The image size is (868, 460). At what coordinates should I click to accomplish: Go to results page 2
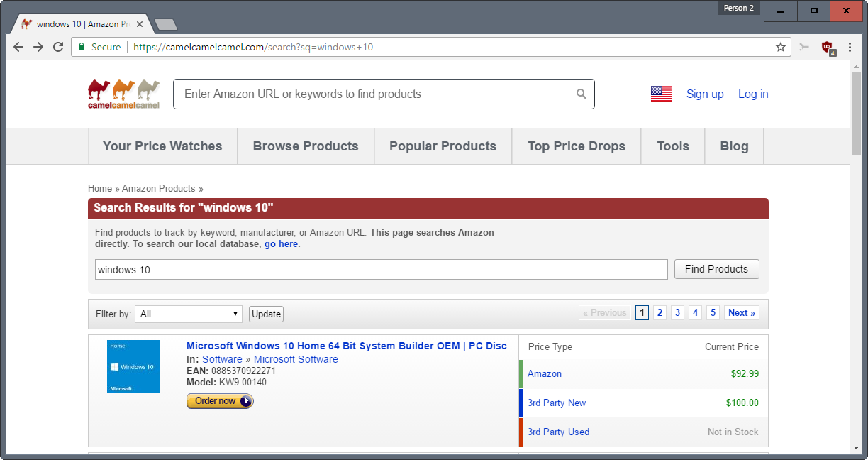click(660, 313)
